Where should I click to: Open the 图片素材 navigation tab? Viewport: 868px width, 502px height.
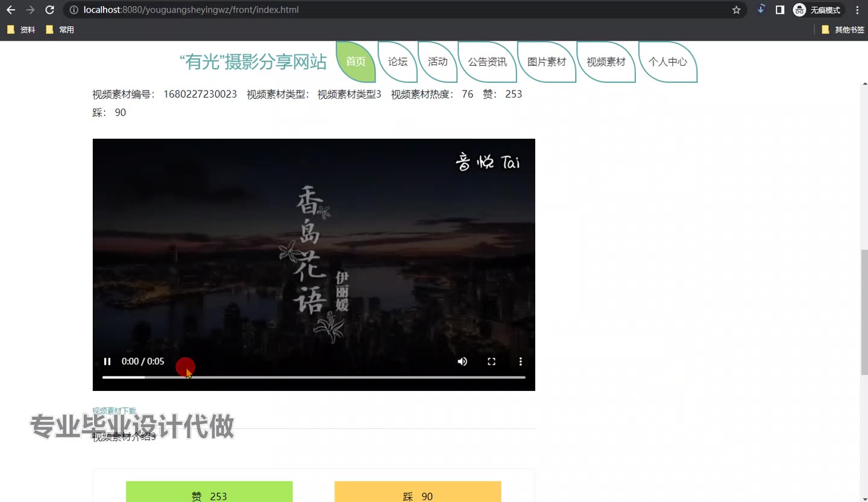click(547, 62)
